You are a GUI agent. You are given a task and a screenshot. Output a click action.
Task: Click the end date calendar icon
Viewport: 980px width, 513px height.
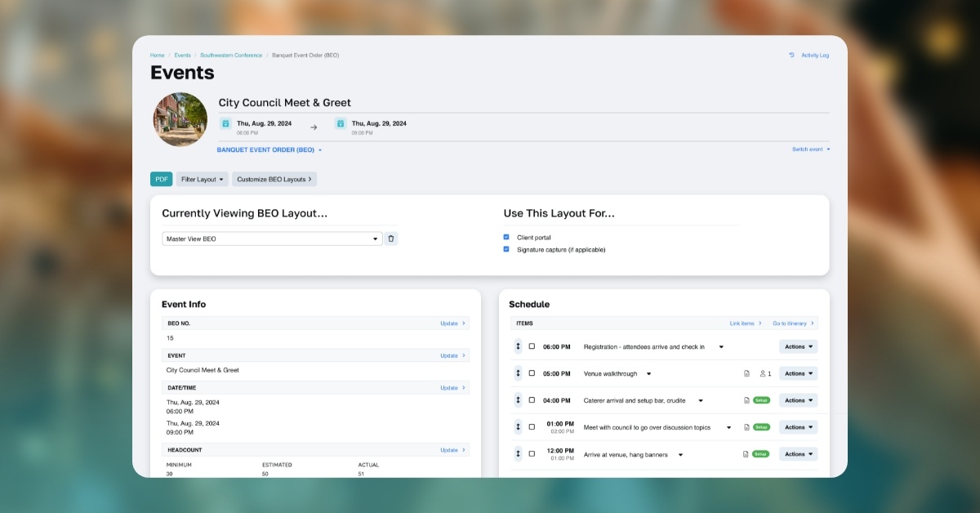[341, 124]
